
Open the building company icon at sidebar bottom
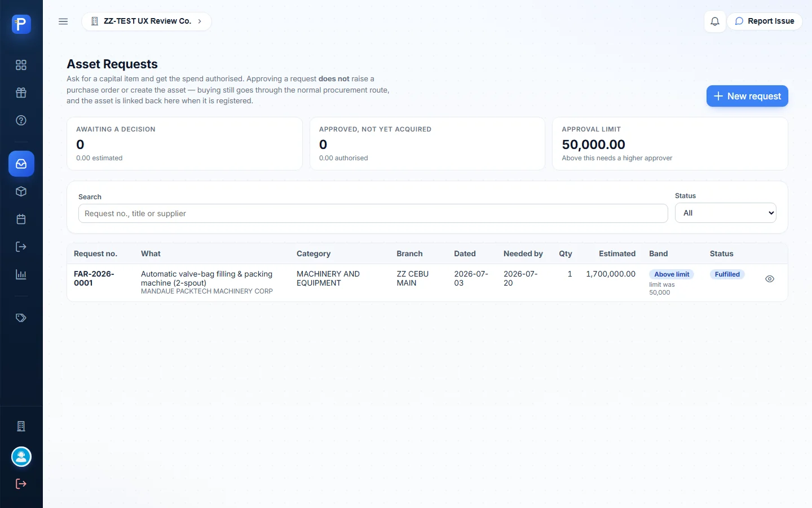coord(21,426)
